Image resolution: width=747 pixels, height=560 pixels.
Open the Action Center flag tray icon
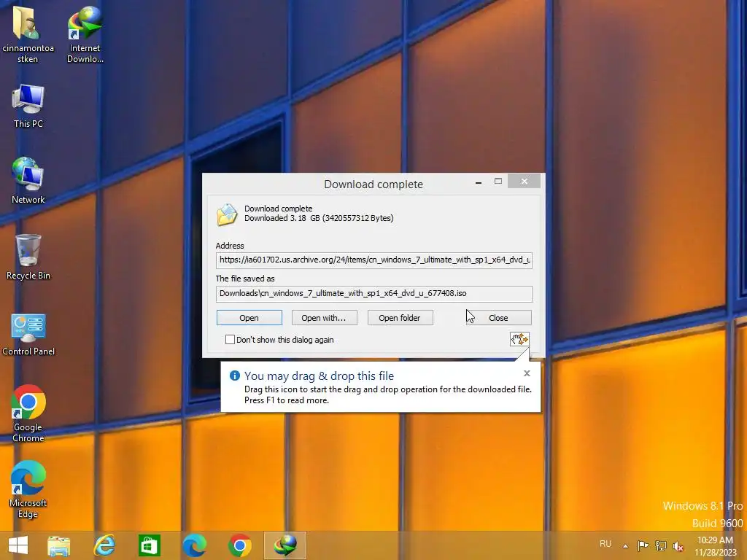tap(643, 545)
